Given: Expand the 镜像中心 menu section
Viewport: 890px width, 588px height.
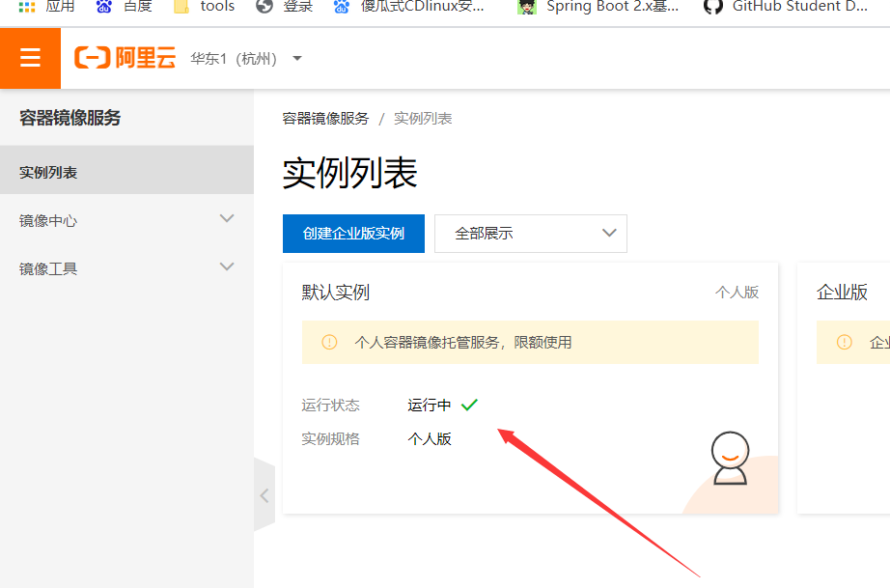Looking at the screenshot, I should tap(126, 220).
